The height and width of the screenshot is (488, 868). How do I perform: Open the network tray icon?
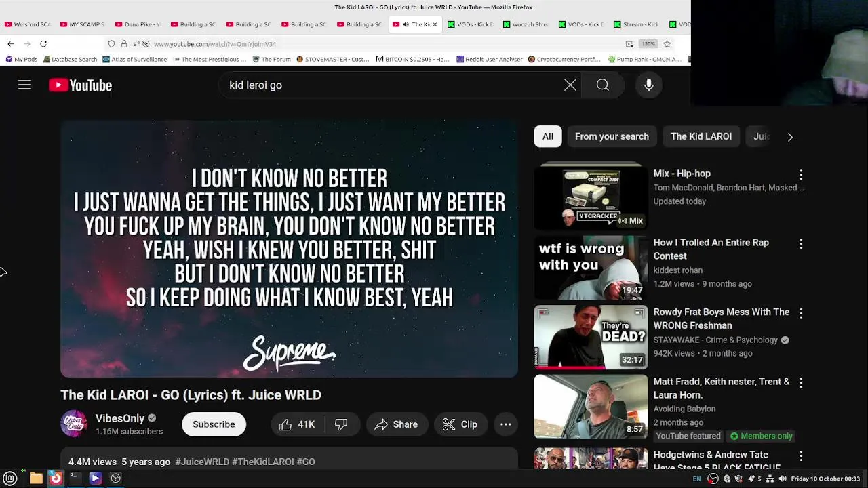pyautogui.click(x=770, y=479)
